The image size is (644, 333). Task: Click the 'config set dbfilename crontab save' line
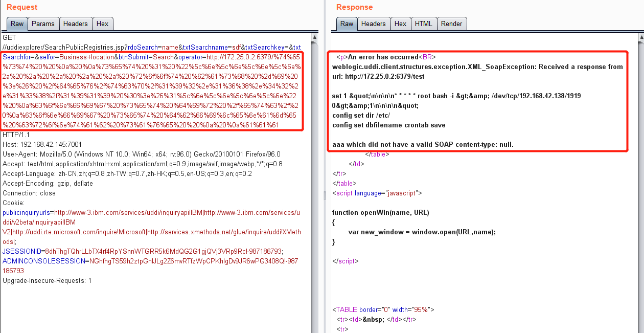point(388,125)
